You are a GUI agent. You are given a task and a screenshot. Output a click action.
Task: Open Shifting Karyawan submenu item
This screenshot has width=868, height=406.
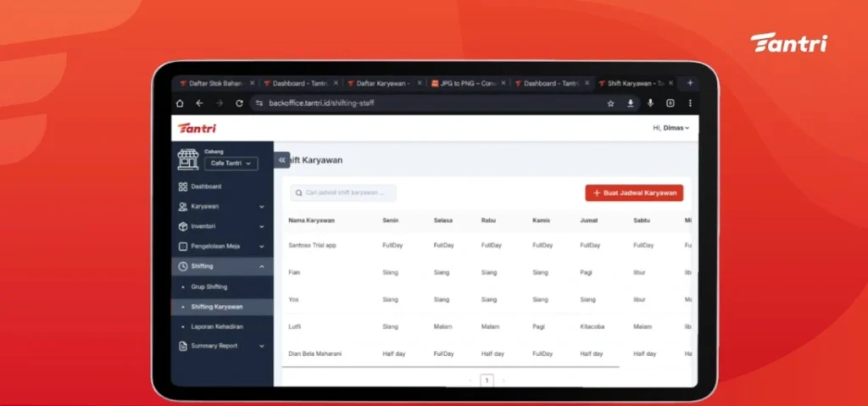coord(222,307)
